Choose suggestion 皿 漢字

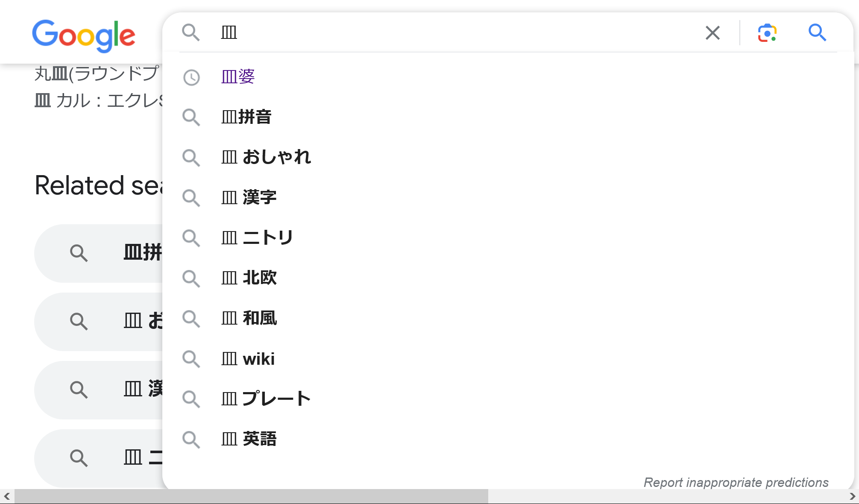[508, 198]
